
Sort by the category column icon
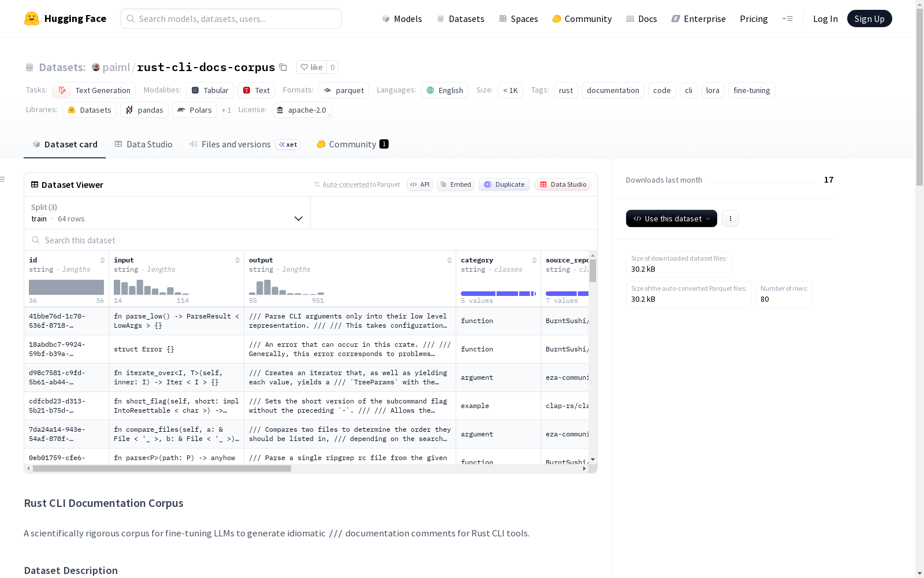pyautogui.click(x=534, y=260)
